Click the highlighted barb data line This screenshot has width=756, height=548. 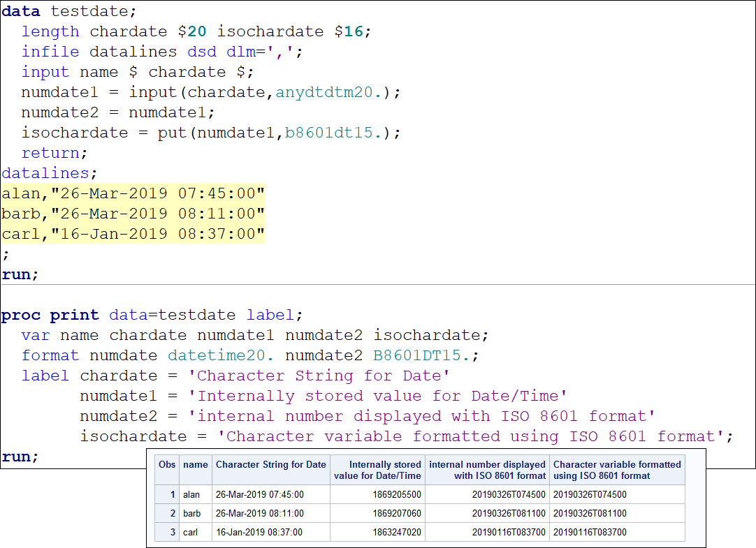click(133, 214)
